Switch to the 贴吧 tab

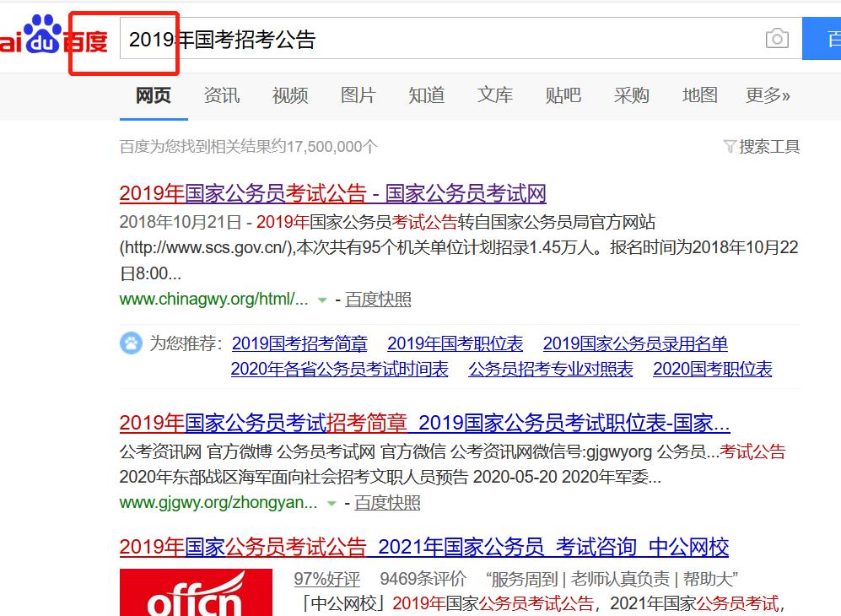(563, 95)
